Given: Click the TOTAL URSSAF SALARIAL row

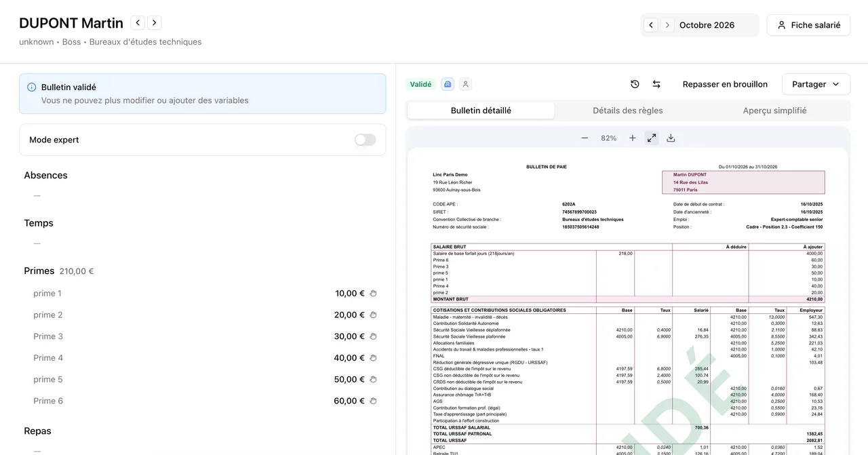Looking at the screenshot, I should tap(628, 428).
